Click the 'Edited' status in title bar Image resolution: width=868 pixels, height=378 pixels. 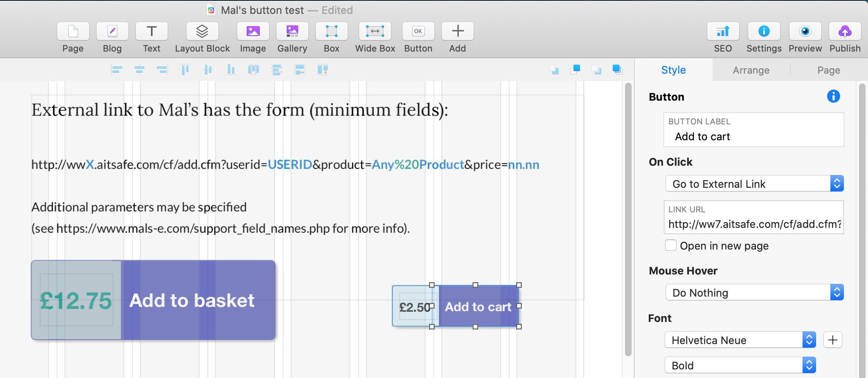point(337,10)
